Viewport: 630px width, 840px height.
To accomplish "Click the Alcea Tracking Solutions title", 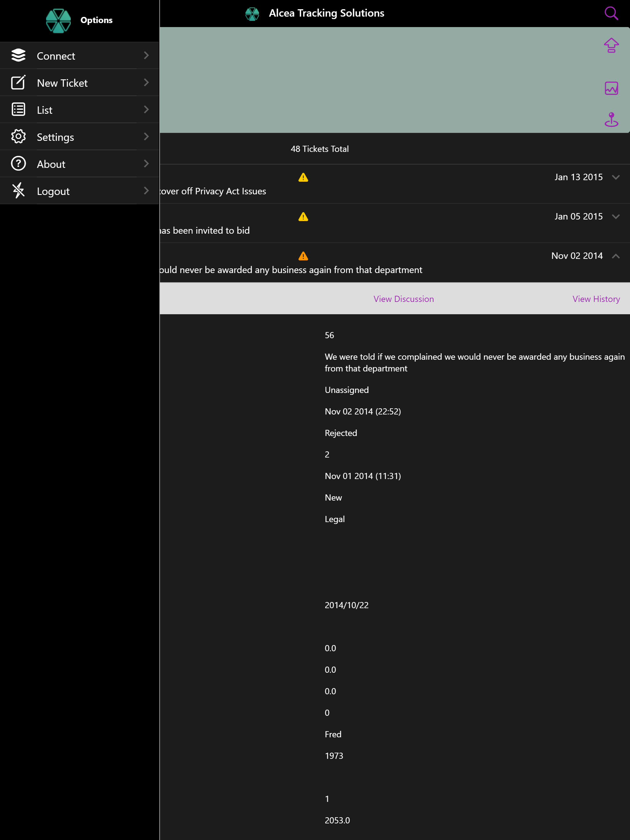I will click(x=326, y=13).
